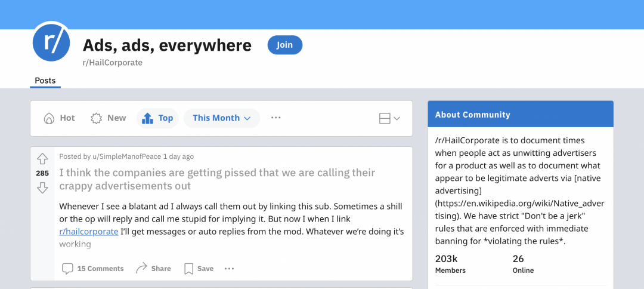Switch to the Posts tab
This screenshot has height=289, width=644.
coord(45,81)
